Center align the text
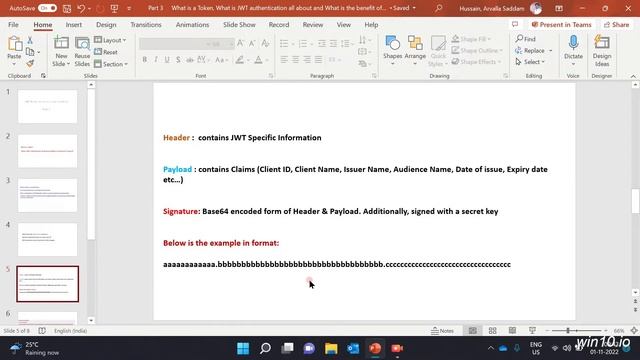Viewport: 640px width, 360px height. pos(296,60)
